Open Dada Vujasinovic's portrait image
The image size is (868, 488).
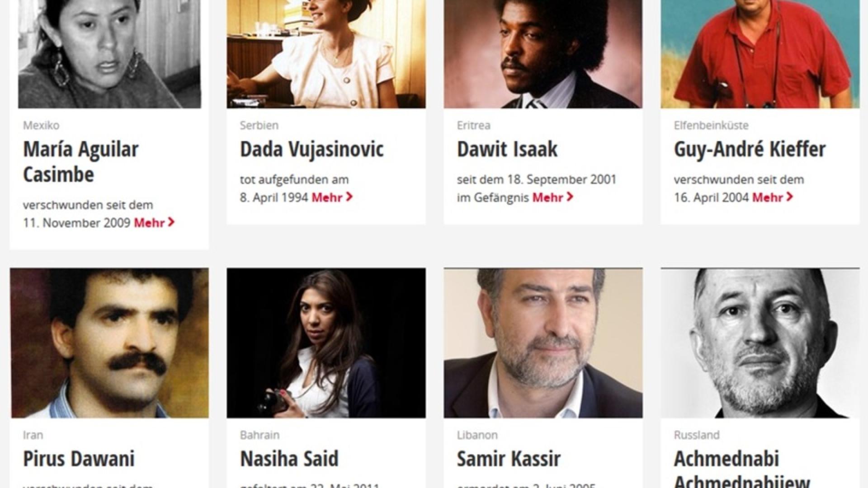[x=326, y=54]
